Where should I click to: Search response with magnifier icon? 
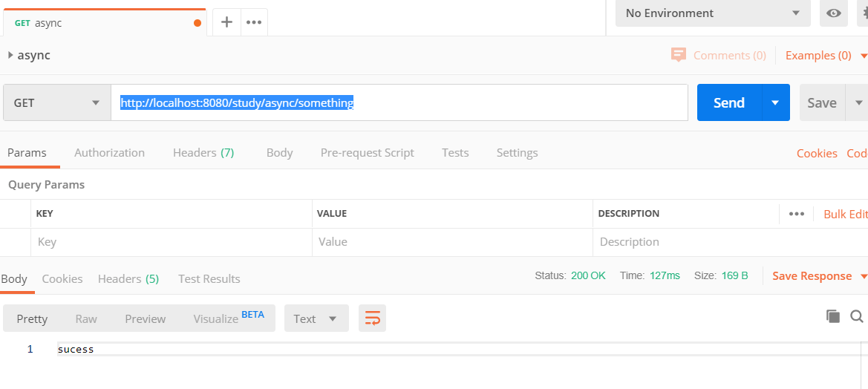point(856,316)
